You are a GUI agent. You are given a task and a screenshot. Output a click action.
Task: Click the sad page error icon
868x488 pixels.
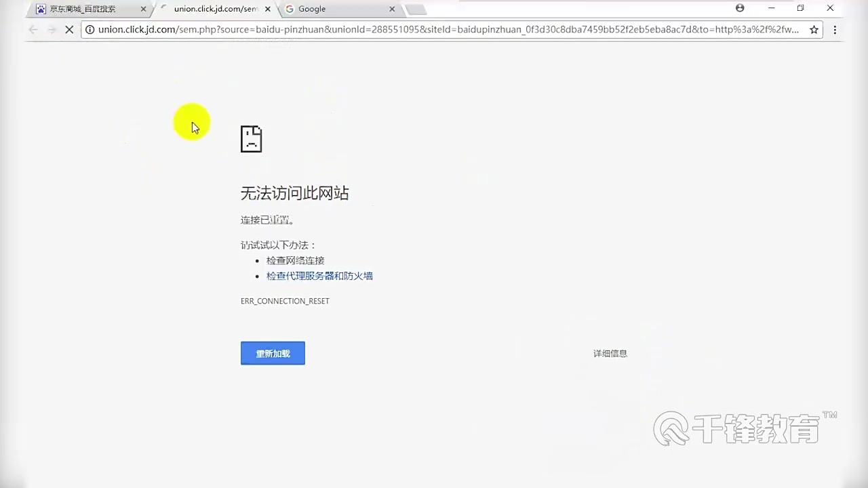click(x=251, y=138)
